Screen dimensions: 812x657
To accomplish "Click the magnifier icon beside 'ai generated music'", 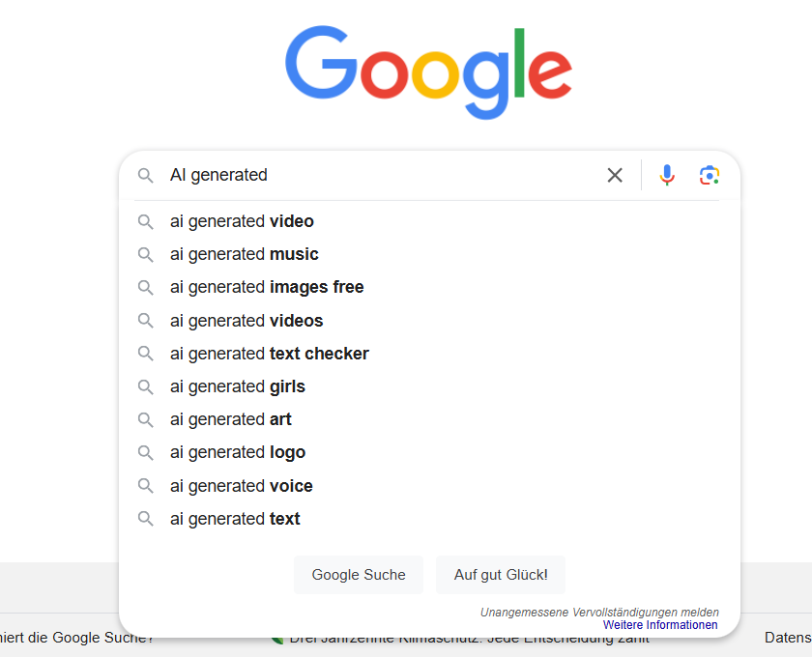I will [146, 255].
